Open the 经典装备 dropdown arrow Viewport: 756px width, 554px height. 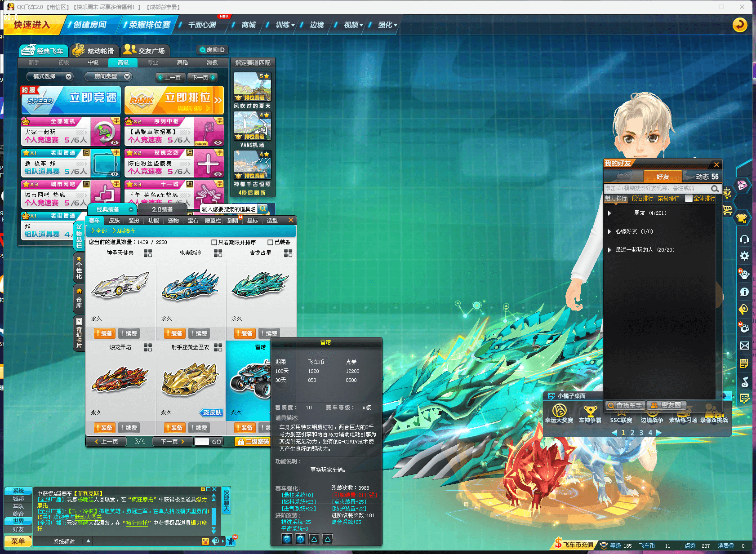(131, 209)
